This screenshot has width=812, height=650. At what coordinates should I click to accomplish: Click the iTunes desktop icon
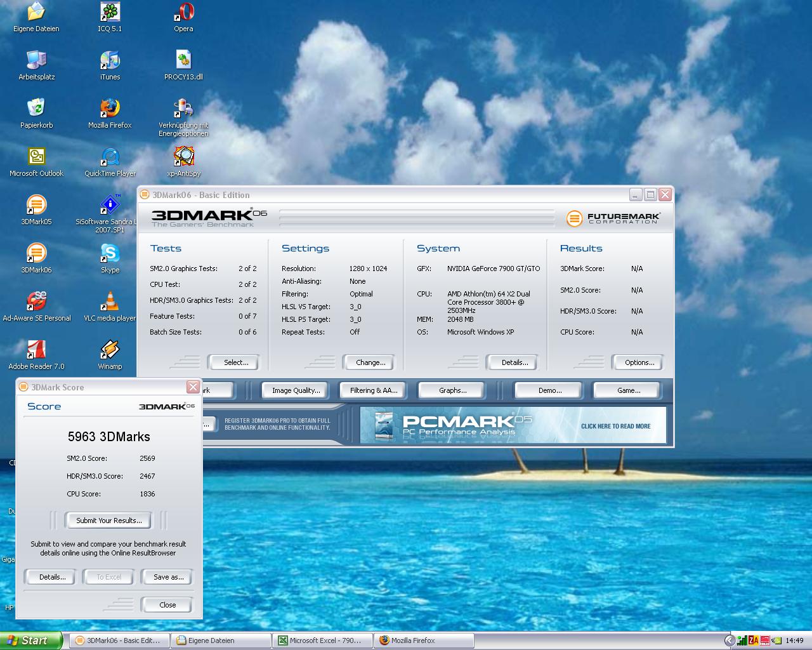(110, 65)
